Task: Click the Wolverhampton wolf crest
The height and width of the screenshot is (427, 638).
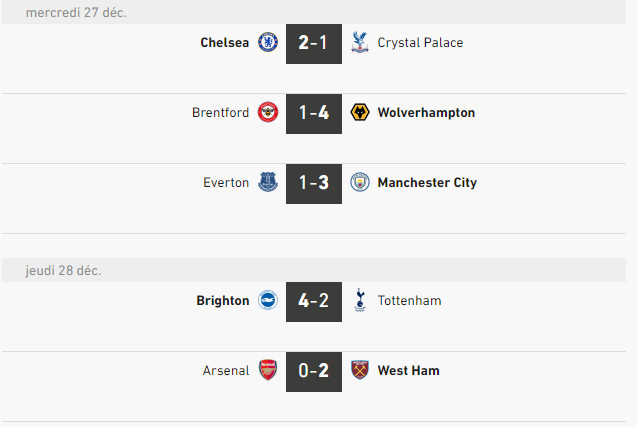Action: click(x=359, y=113)
